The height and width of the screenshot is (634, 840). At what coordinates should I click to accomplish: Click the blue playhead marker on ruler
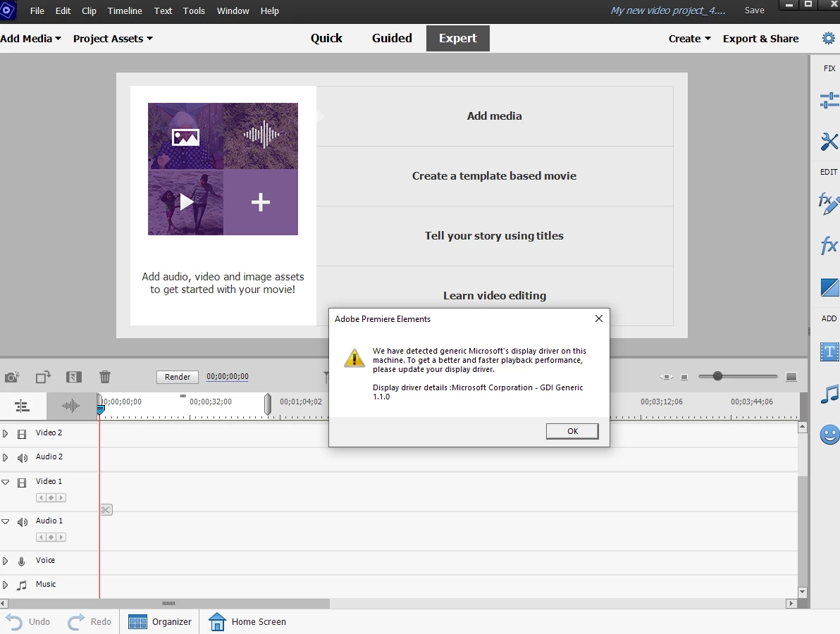[x=100, y=410]
